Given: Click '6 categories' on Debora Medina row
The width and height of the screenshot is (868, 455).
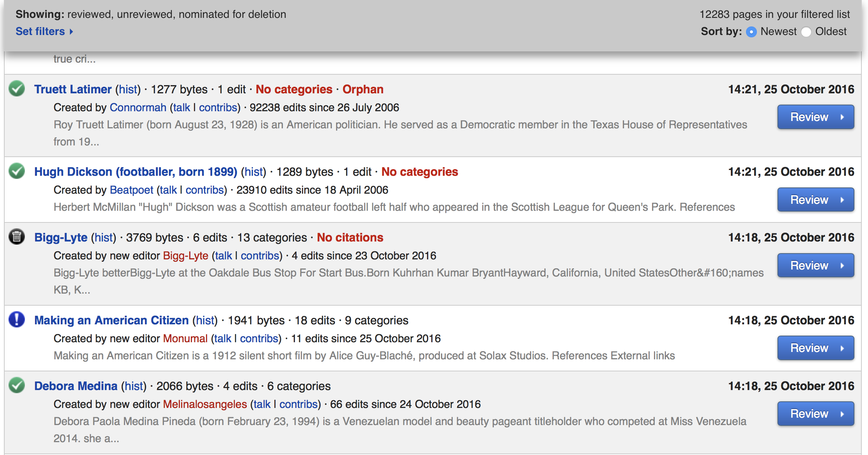Looking at the screenshot, I should pos(299,386).
